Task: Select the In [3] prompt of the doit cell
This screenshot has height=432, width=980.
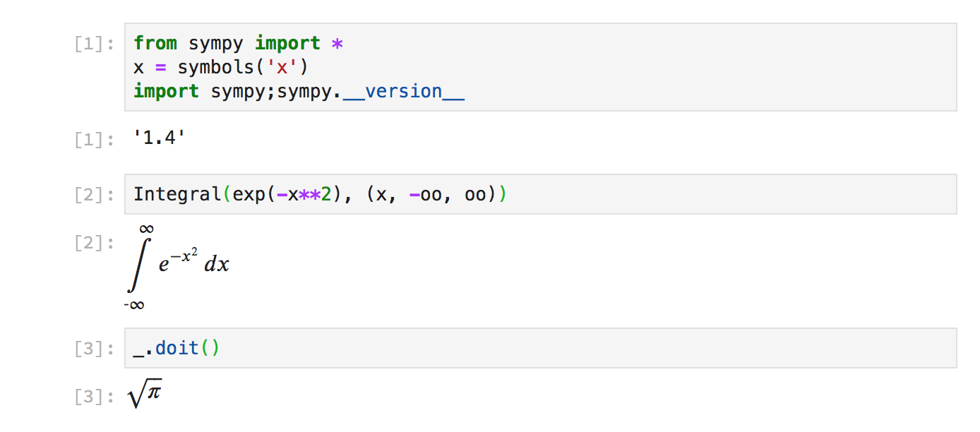Action: [94, 349]
